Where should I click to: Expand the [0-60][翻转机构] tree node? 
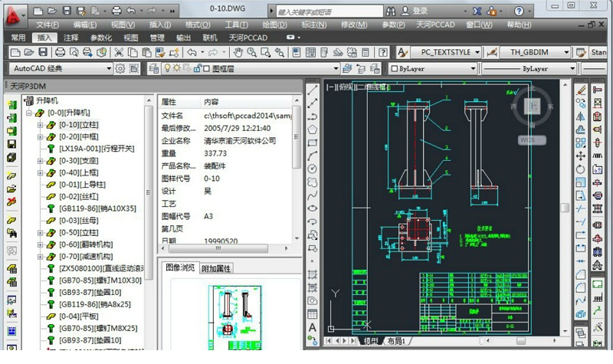tap(40, 244)
